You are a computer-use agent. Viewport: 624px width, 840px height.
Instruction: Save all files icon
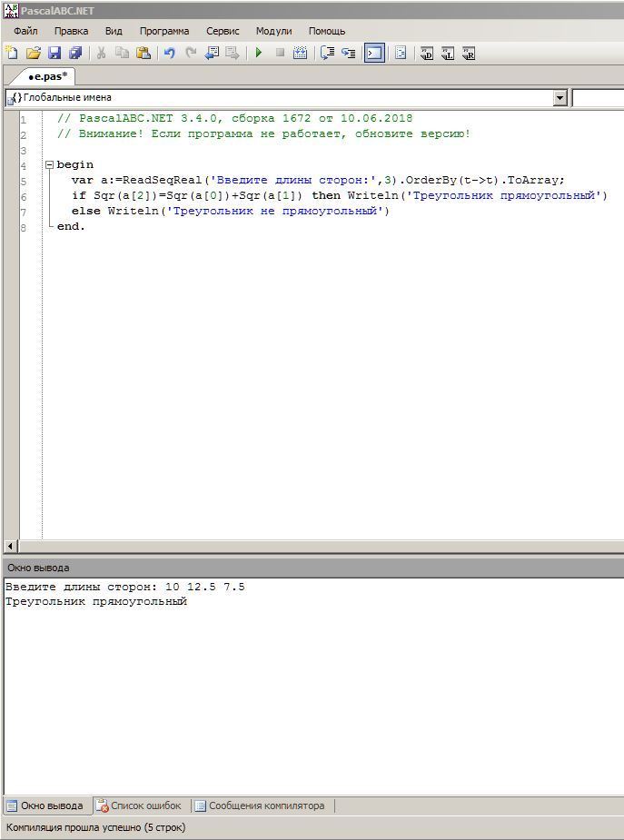(75, 53)
